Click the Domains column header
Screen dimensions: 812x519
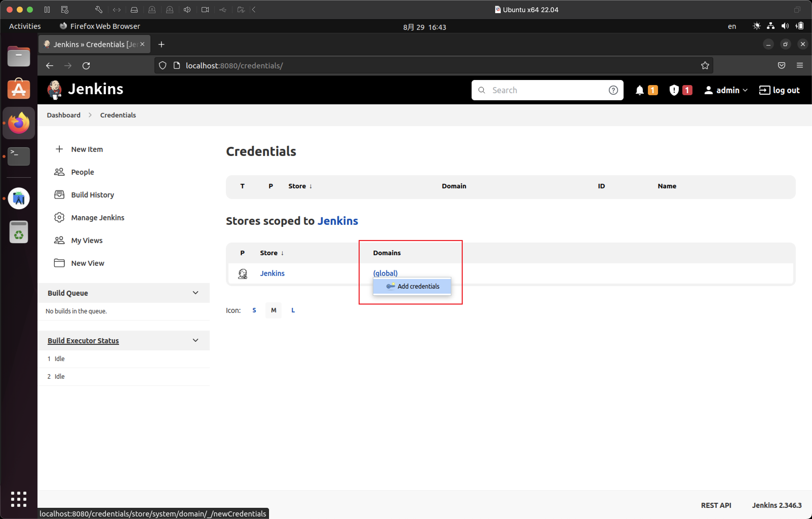(387, 253)
